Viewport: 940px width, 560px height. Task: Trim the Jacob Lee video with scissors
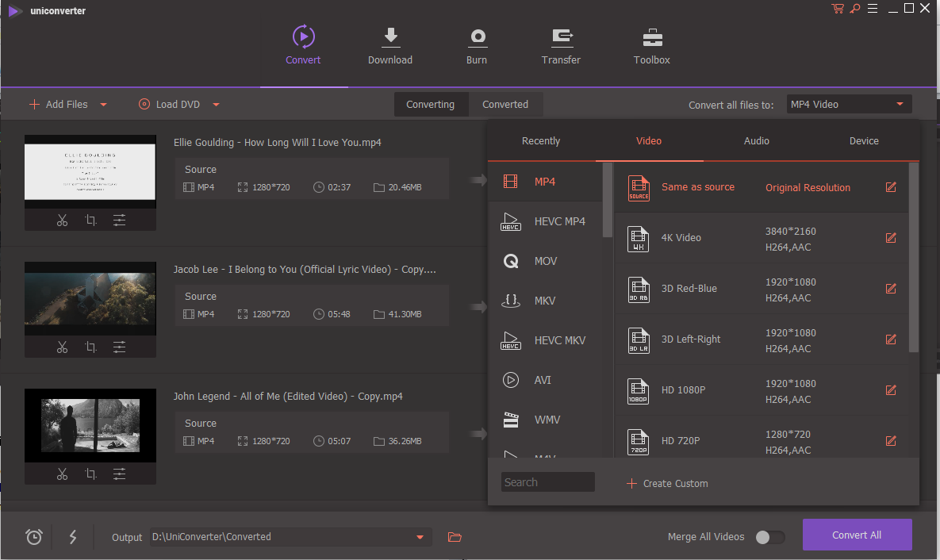point(63,347)
